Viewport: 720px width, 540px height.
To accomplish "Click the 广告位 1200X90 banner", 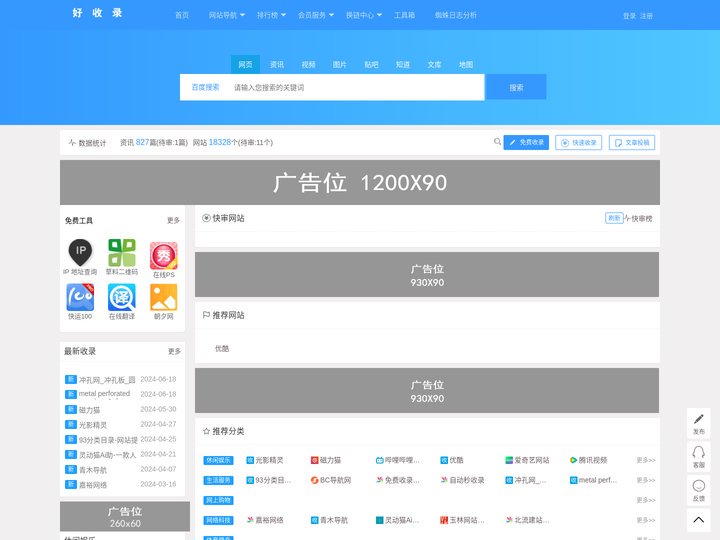I will [360, 182].
